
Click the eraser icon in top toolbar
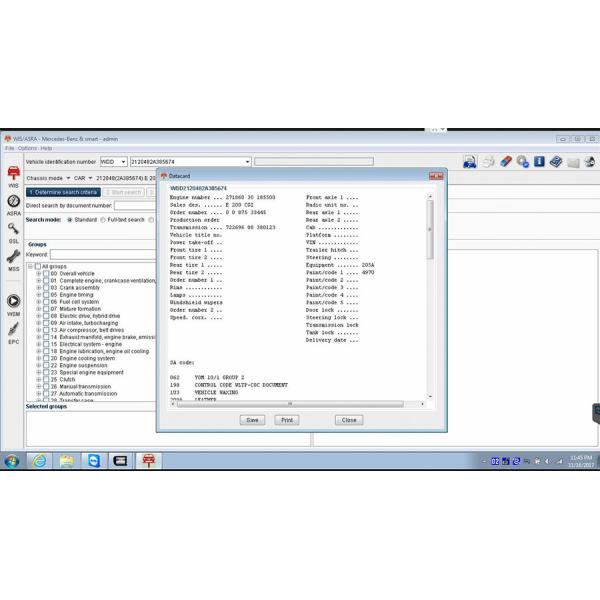point(505,161)
